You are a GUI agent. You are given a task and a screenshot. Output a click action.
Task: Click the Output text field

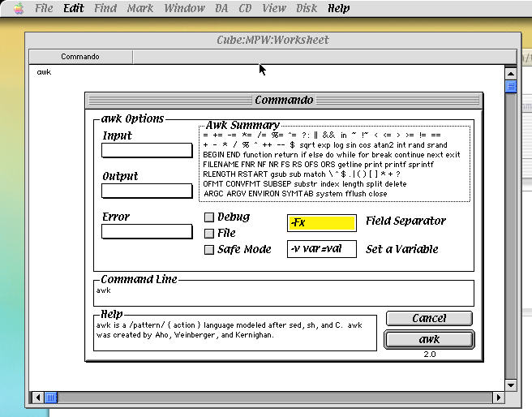point(147,191)
